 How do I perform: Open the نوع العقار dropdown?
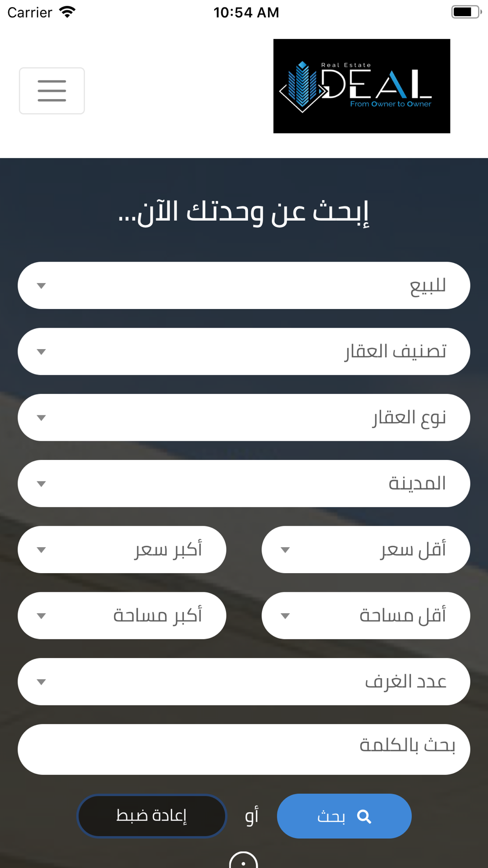(x=244, y=417)
